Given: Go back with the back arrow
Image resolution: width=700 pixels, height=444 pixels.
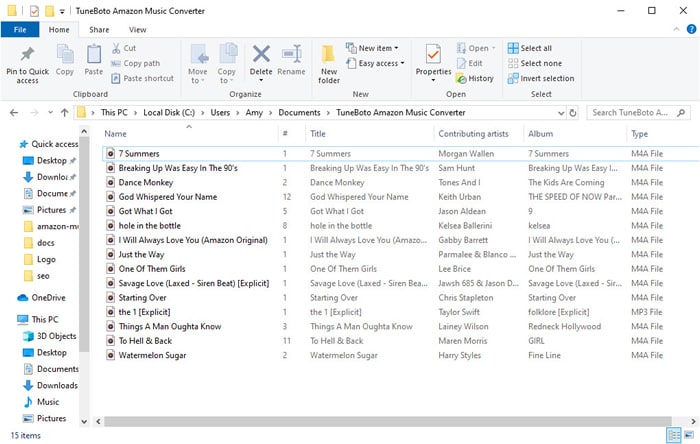Looking at the screenshot, I should pyautogui.click(x=14, y=112).
